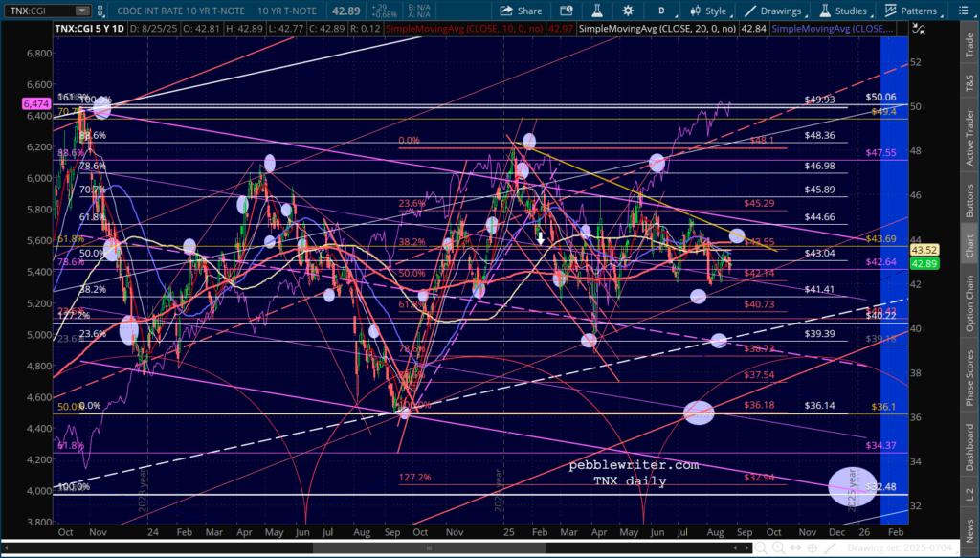Screen dimensions: 980x558
Task: Switch to the Option Chain tab
Action: tap(969, 303)
